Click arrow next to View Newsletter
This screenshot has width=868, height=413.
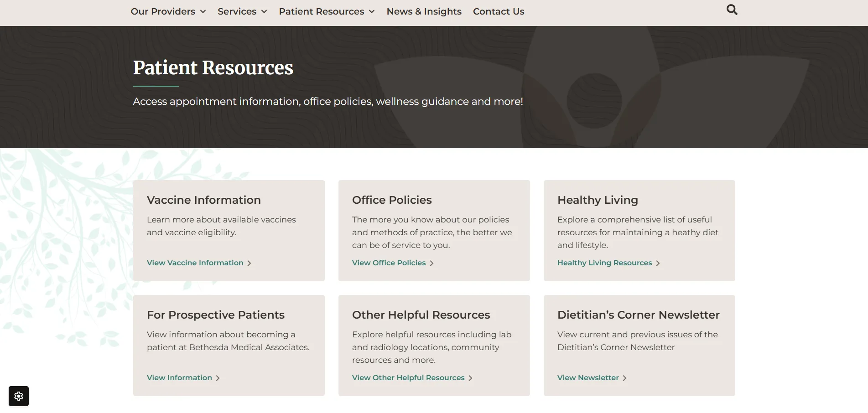(x=624, y=378)
